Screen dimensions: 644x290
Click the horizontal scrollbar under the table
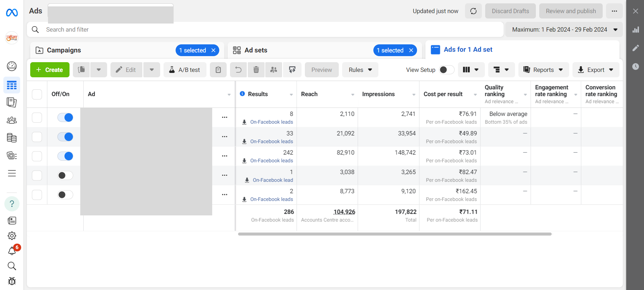pos(395,234)
